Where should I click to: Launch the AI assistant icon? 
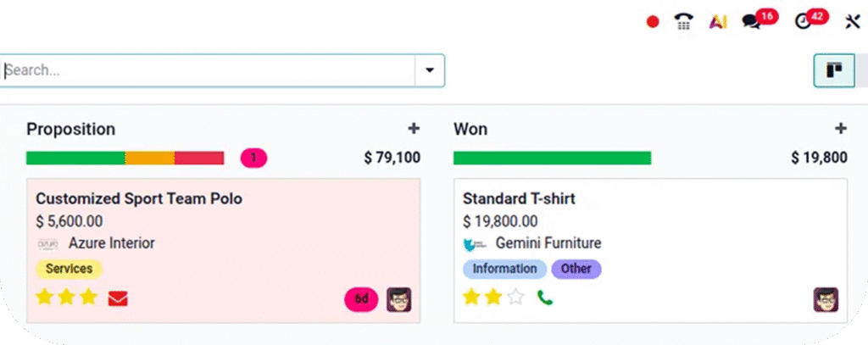718,23
